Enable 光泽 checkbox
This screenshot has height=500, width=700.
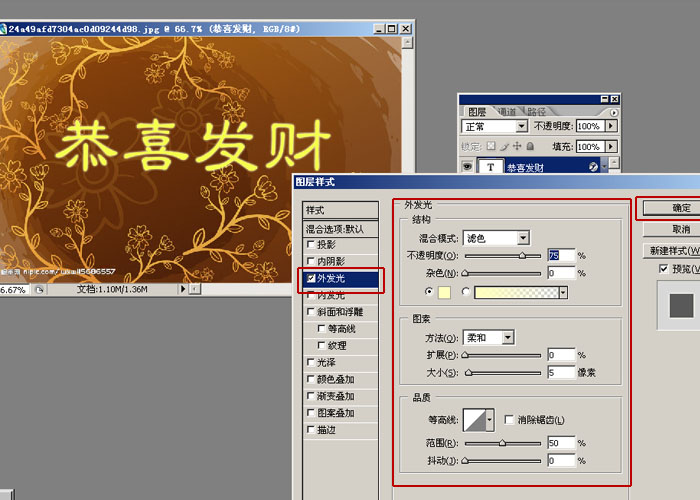pyautogui.click(x=311, y=362)
